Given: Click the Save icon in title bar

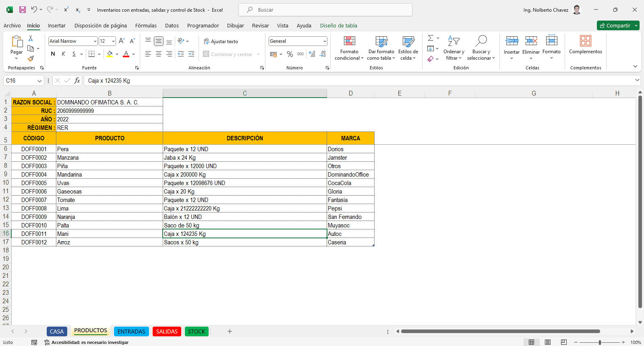Looking at the screenshot, I should (23, 10).
